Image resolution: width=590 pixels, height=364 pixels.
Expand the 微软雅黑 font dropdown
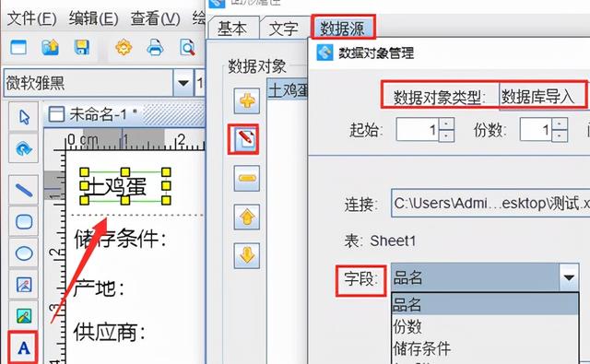[x=183, y=82]
